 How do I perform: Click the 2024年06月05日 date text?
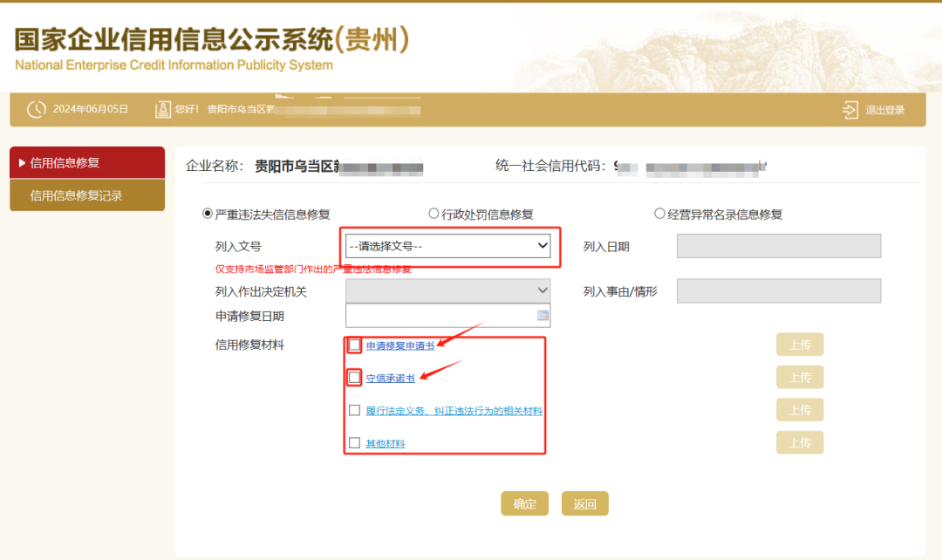(91, 109)
